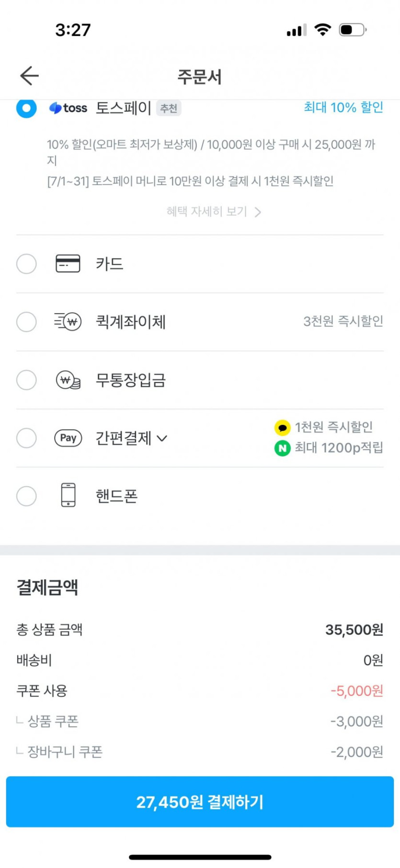Tap the mobile phone payment icon

pyautogui.click(x=68, y=496)
